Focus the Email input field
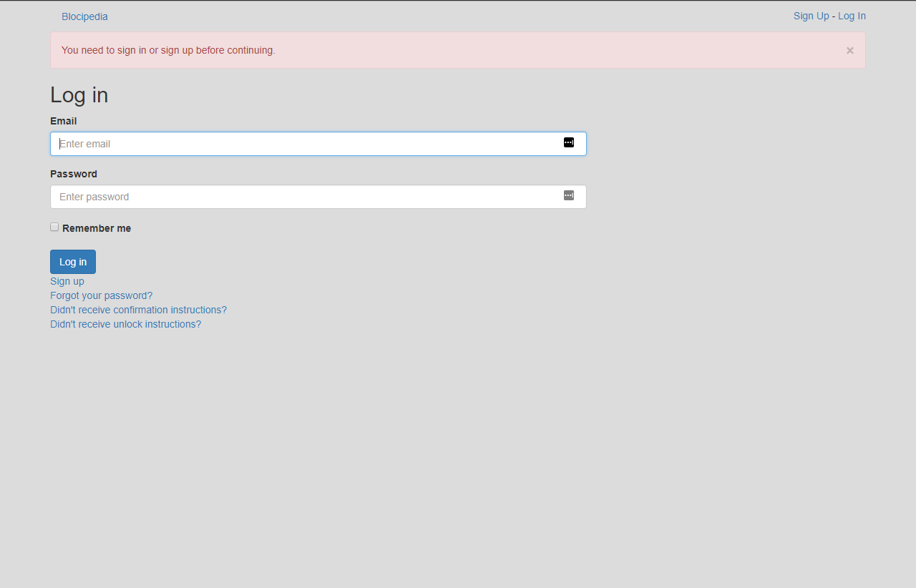916x588 pixels. [318, 144]
